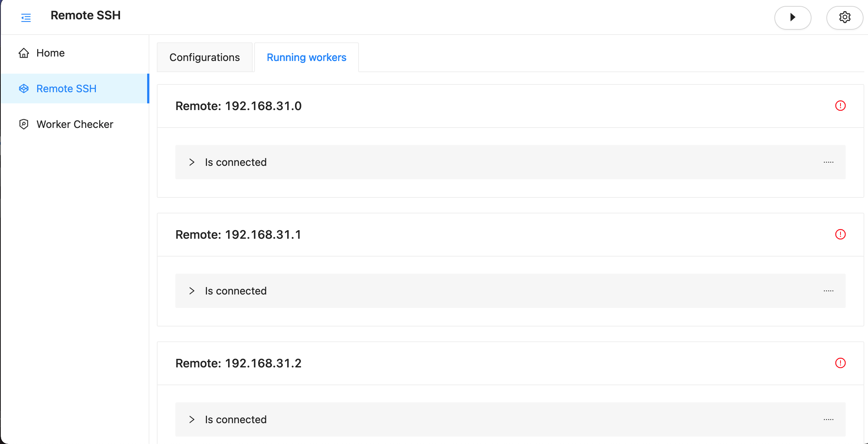This screenshot has width=868, height=444.
Task: Click Remote SSH sidebar icon
Action: tap(24, 89)
